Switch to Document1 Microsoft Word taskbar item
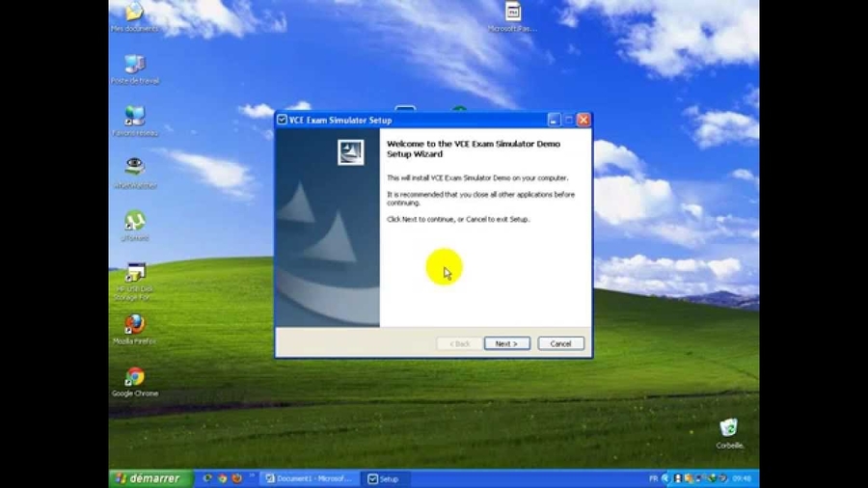 coord(310,478)
